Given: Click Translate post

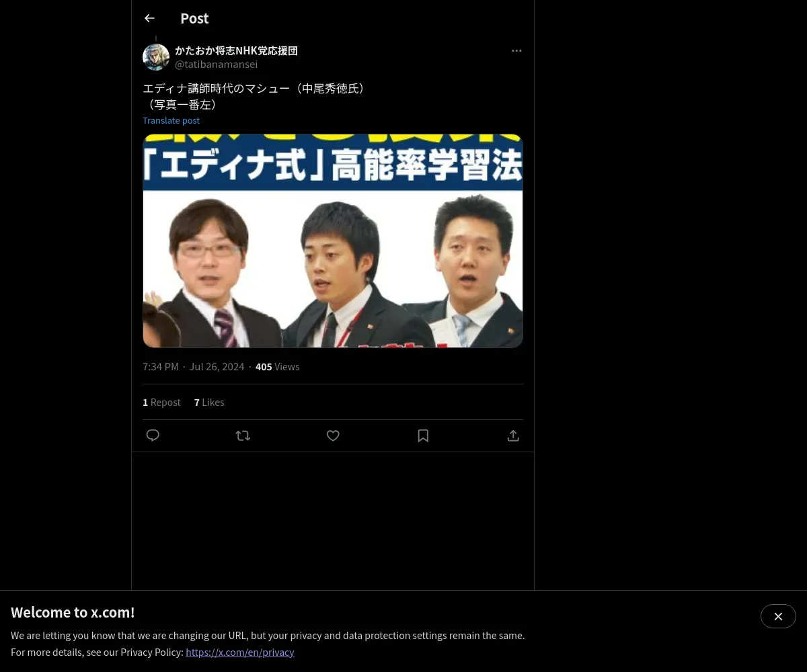Looking at the screenshot, I should [x=171, y=120].
